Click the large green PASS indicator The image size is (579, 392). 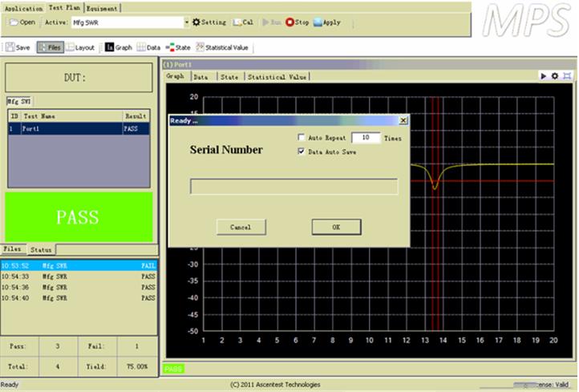point(79,217)
